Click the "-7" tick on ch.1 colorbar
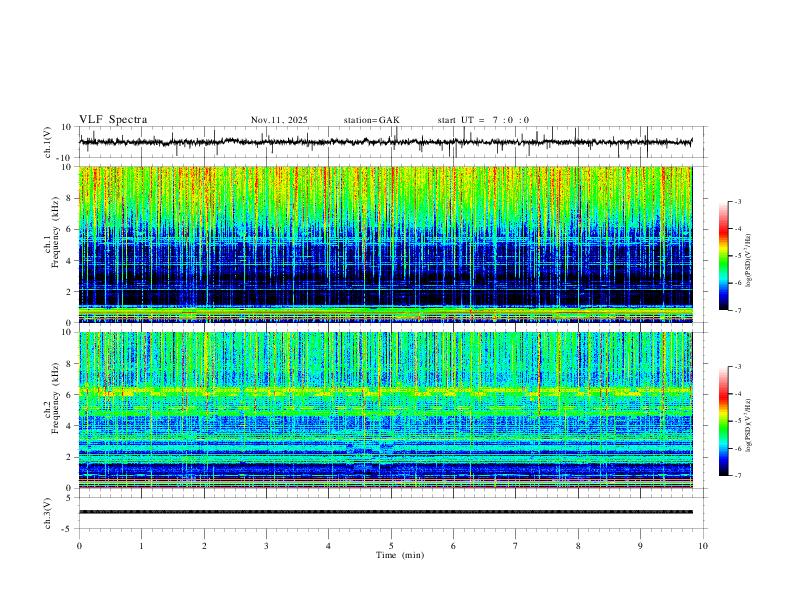 738,310
